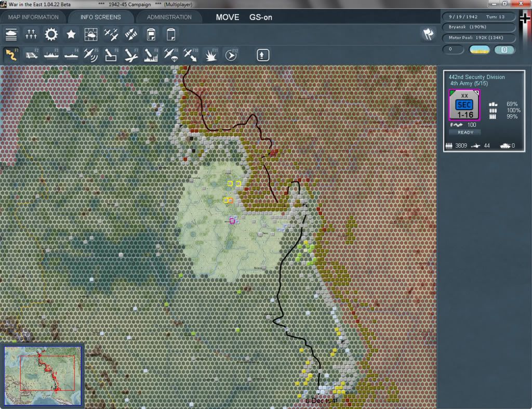Click the orange unit marker on map

pos(231,201)
